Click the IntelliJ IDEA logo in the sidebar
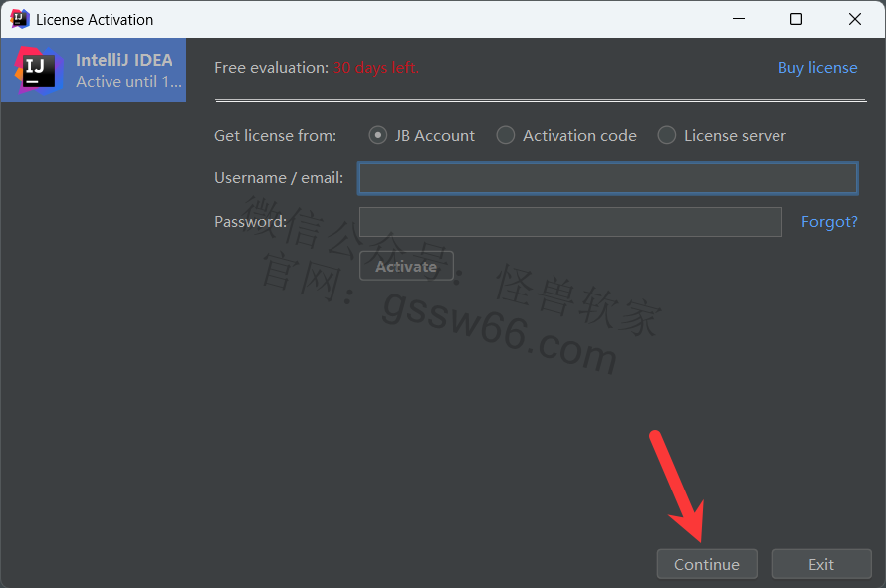Screen dimensions: 886x588 [x=38, y=69]
